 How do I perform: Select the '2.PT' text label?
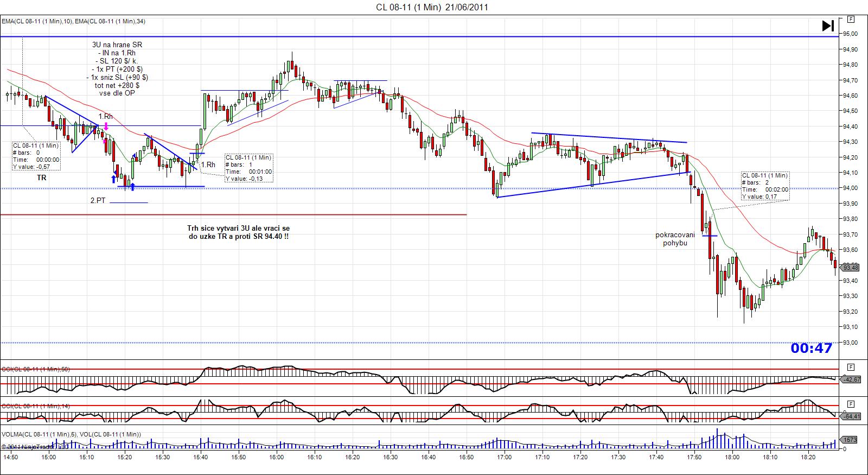point(98,200)
